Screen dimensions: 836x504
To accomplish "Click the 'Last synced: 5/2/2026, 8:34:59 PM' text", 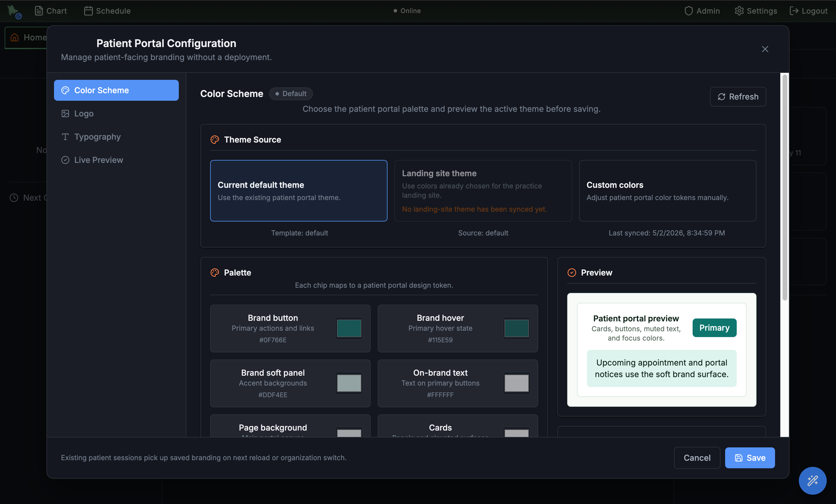I will click(x=667, y=233).
